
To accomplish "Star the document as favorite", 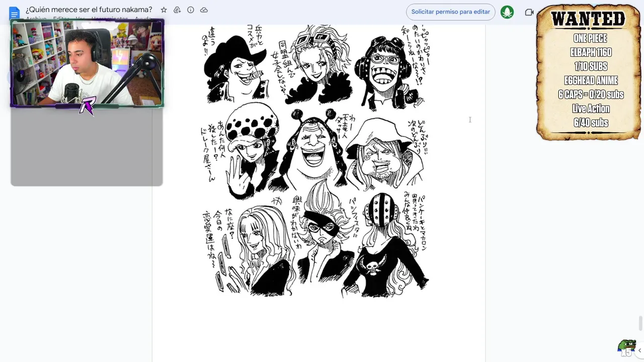I will coord(164,10).
